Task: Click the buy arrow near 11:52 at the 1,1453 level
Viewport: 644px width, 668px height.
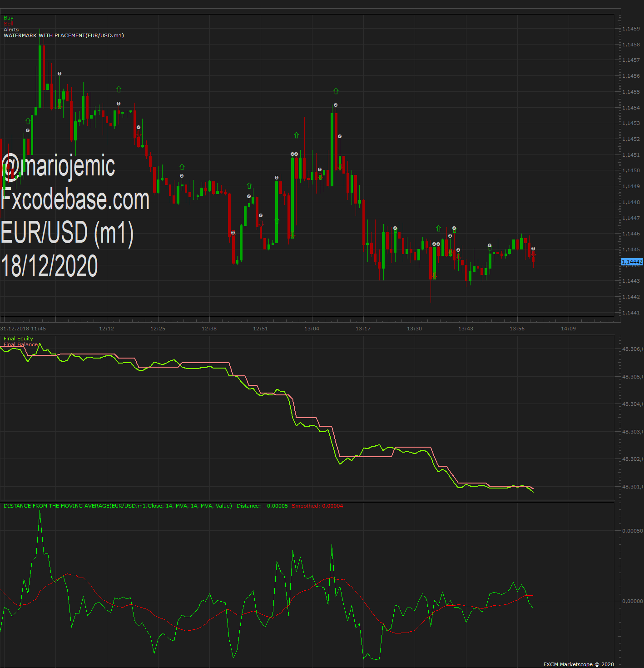Action: pos(28,121)
